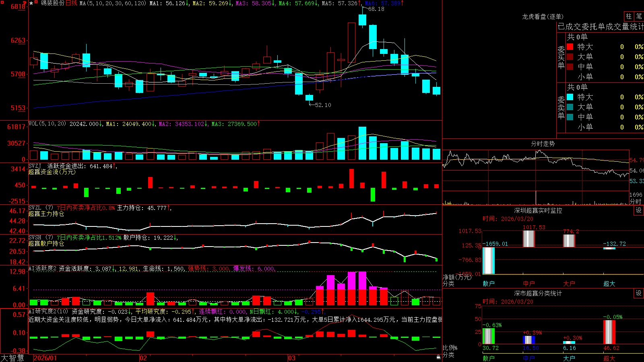The image size is (644, 362).
Task: Click the 03 month marker on the timeline
Action: [x=292, y=358]
